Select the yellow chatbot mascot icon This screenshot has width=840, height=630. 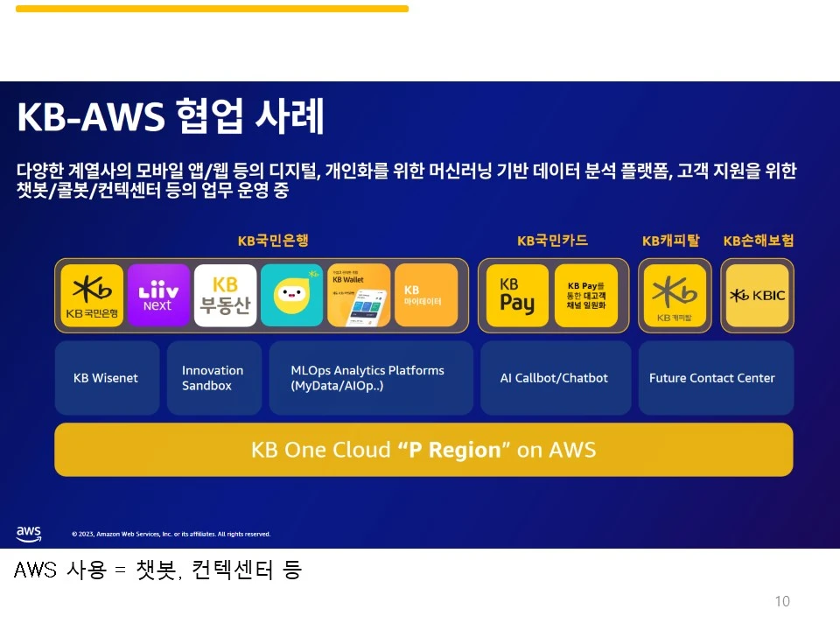(291, 294)
